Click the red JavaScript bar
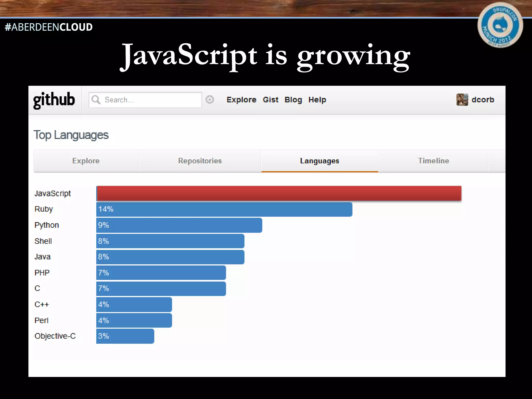 tap(279, 193)
